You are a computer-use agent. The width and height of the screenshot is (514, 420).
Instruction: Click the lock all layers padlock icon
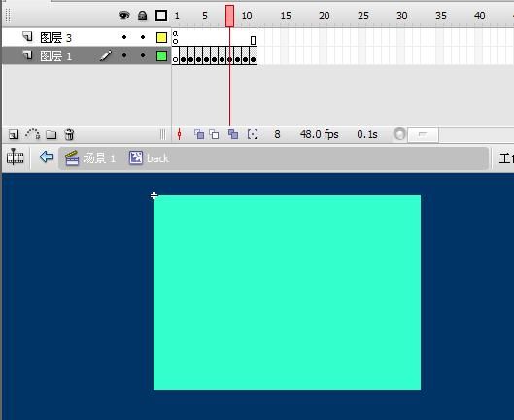[142, 16]
